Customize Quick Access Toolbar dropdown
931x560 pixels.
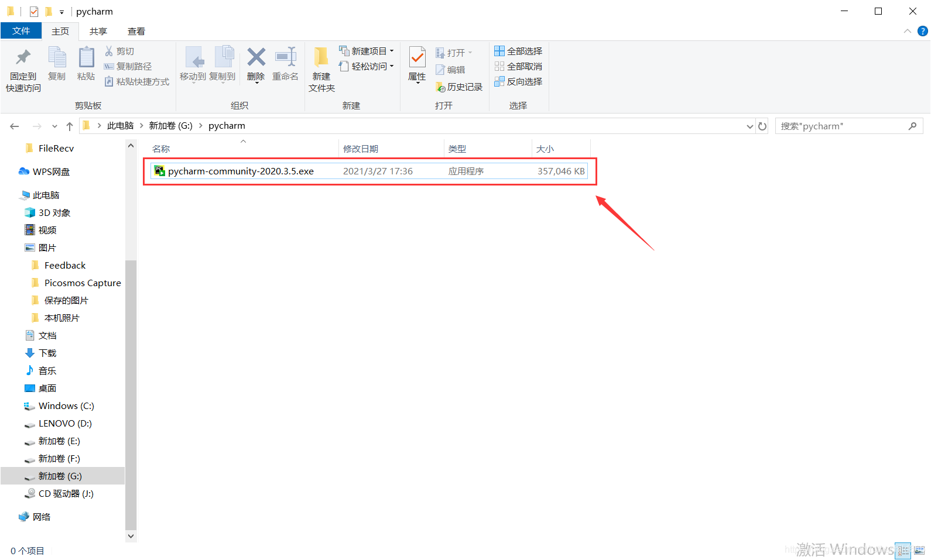click(61, 12)
